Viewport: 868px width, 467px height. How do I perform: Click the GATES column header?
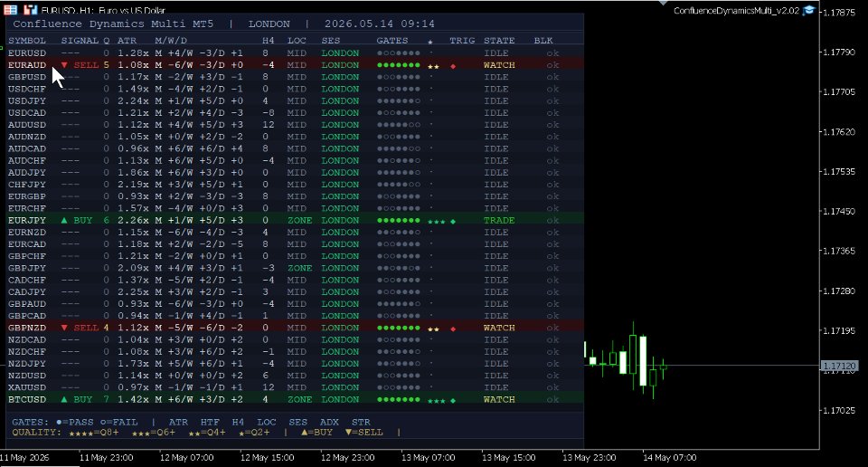pyautogui.click(x=392, y=41)
